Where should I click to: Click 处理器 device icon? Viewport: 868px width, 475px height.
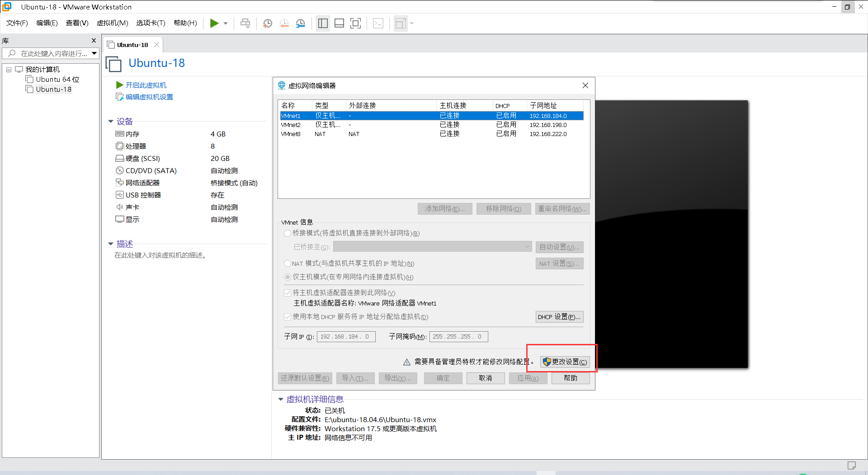click(119, 146)
